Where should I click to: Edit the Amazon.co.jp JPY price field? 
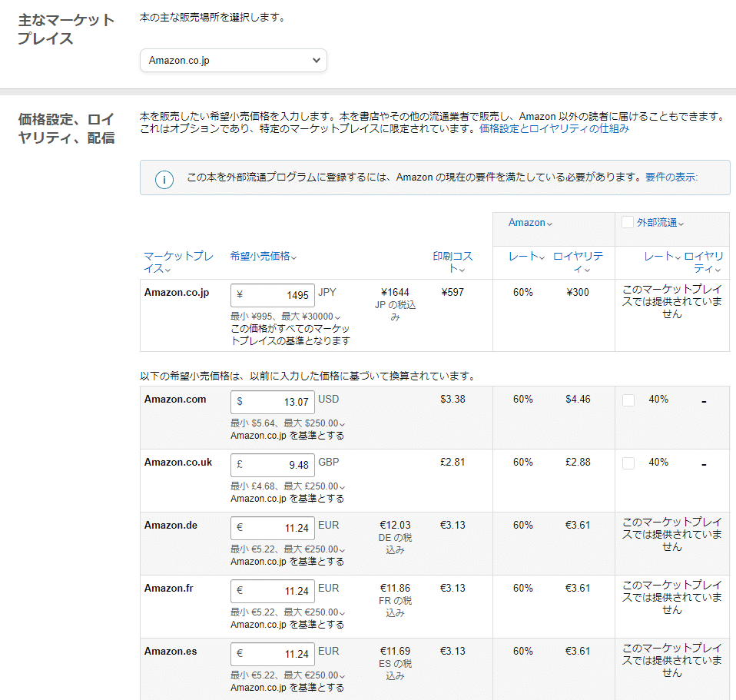(272, 295)
